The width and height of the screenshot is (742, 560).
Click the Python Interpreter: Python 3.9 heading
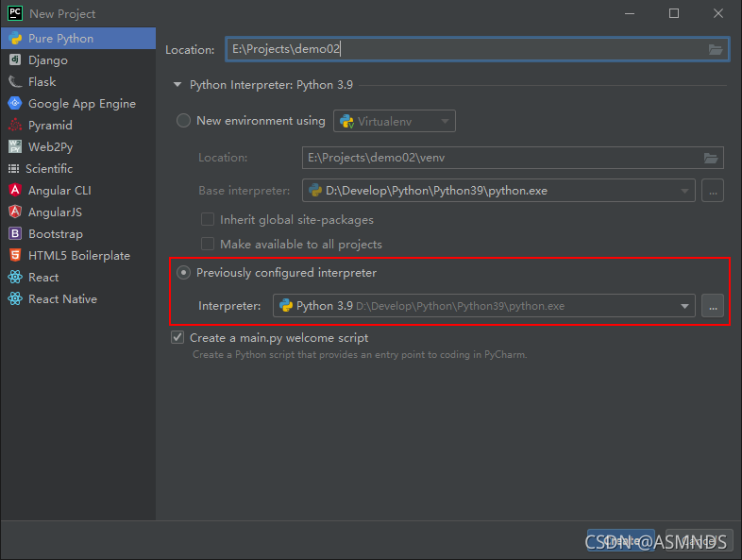271,85
